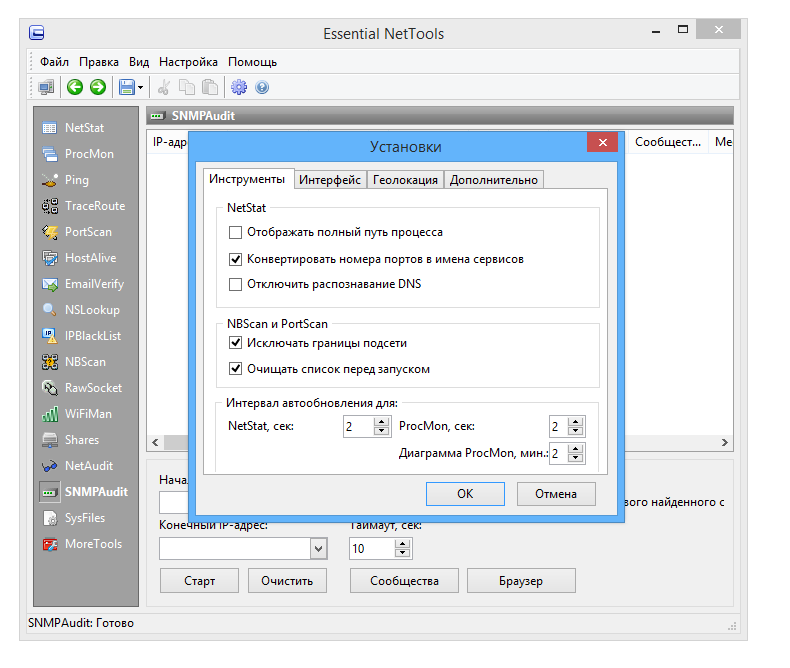Enable Отключить распознавание DNS checkbox
790x668 pixels.
coord(235,285)
